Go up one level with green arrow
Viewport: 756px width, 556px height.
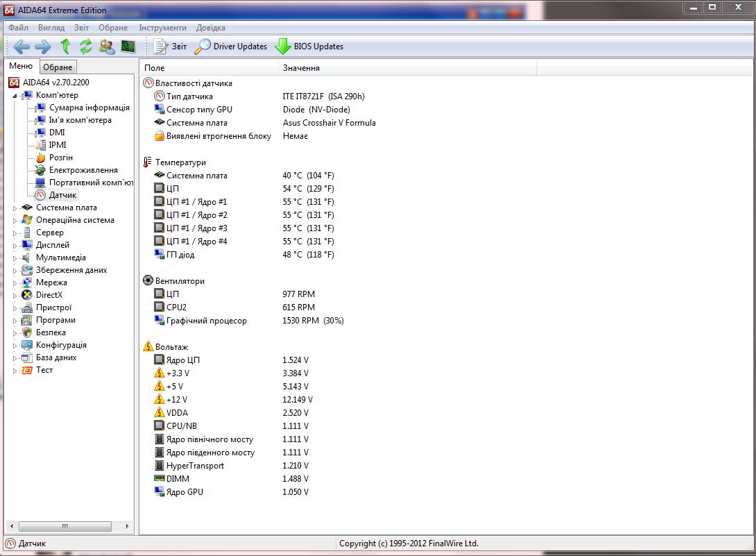pos(65,47)
